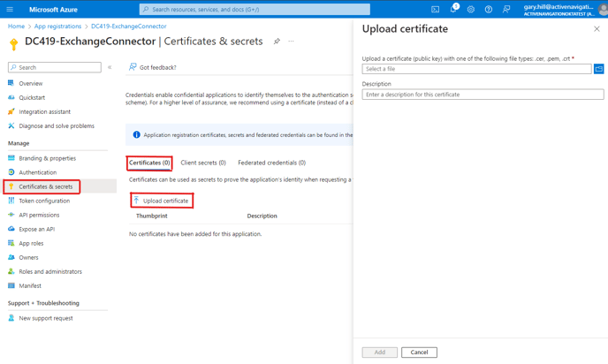608x364 pixels.
Task: Click the certificate Description input
Action: point(483,95)
